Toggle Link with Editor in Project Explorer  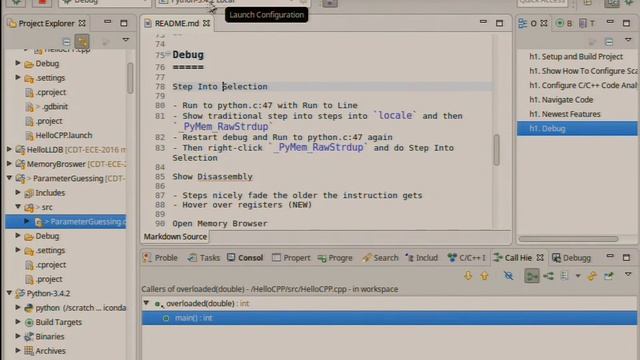82,41
